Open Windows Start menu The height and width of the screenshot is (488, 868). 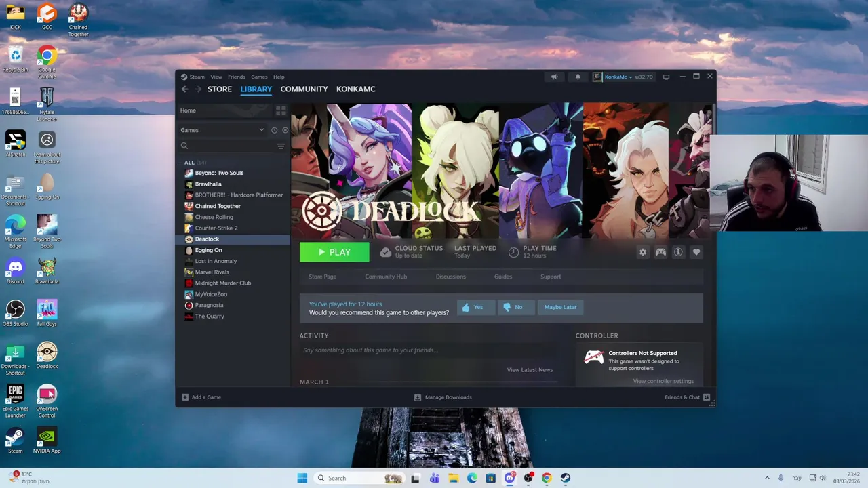coord(302,478)
